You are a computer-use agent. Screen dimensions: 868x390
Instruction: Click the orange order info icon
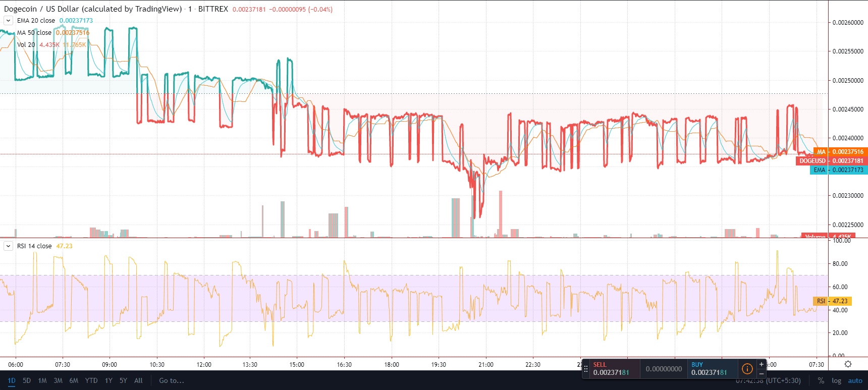[747, 369]
